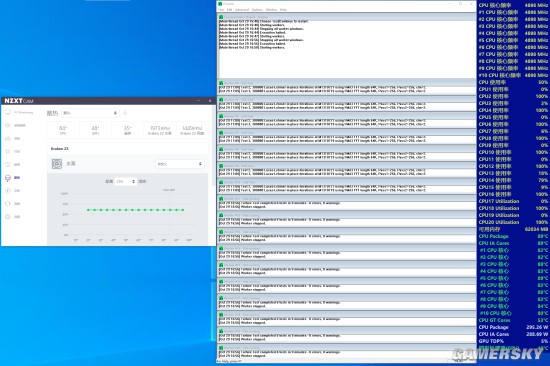The width and height of the screenshot is (550, 366).
Task: Click the small icon beside profile dropdown
Action: (x=125, y=113)
